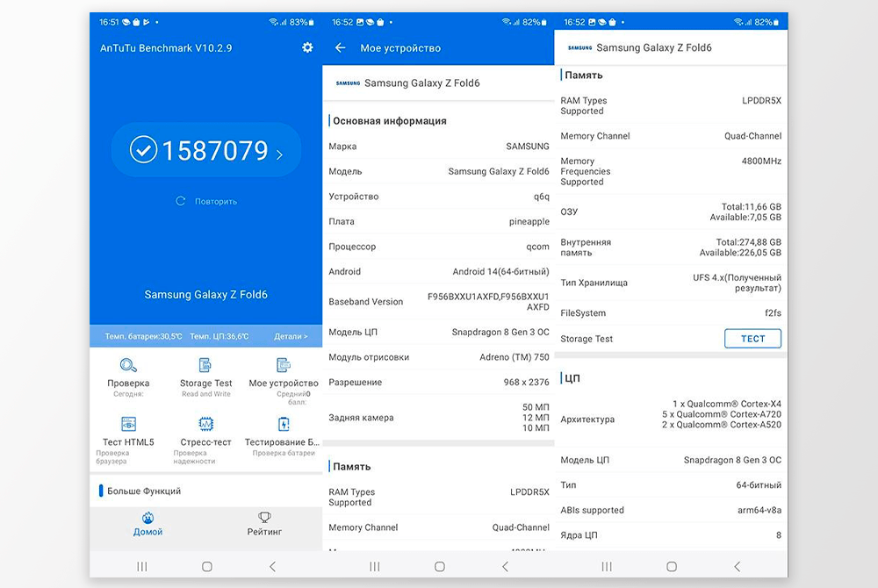Tap the Тип Хранилища row label

[x=594, y=283]
